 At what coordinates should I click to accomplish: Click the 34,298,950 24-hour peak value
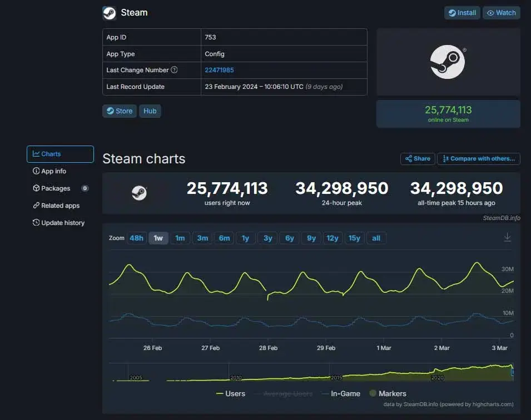[342, 188]
